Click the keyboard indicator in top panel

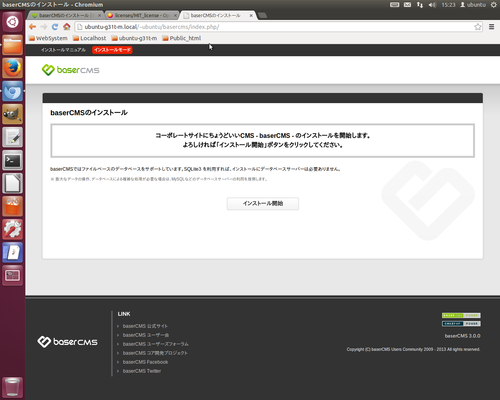pyautogui.click(x=394, y=5)
